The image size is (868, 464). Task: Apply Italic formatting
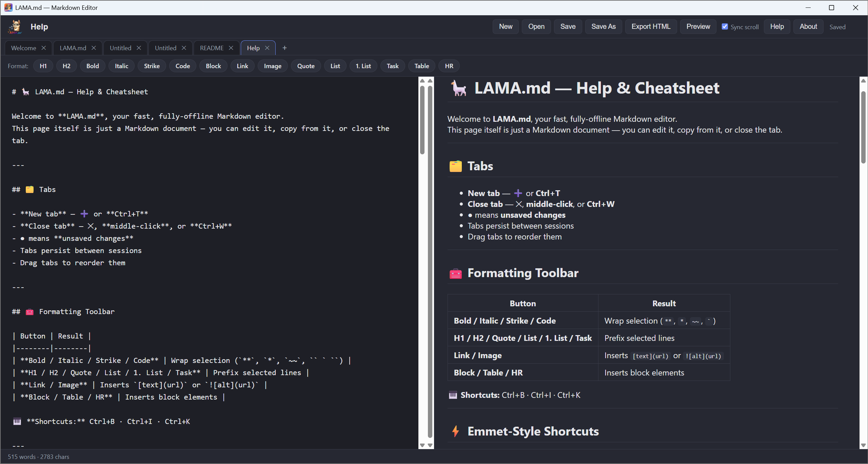(121, 66)
